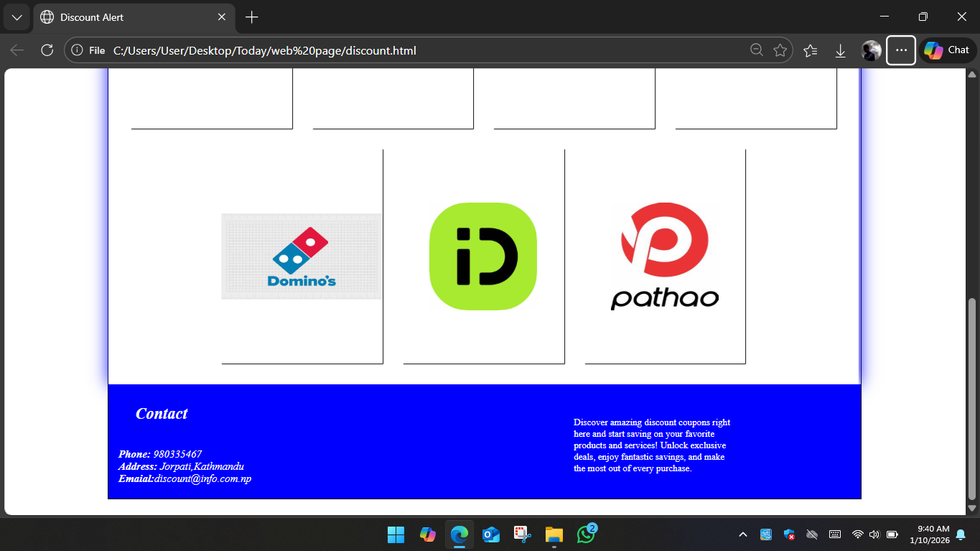Expand the tab actions chevron menu
This screenshot has width=980, height=551.
pos(17,17)
